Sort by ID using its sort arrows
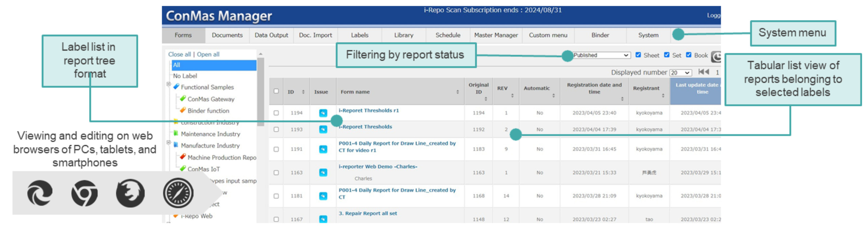 coord(303,92)
